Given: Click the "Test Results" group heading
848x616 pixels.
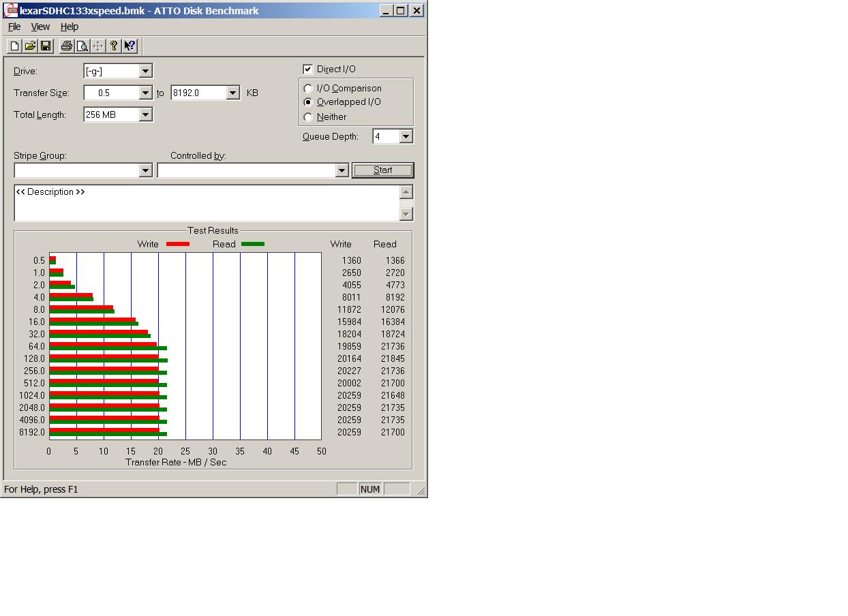Looking at the screenshot, I should pyautogui.click(x=213, y=230).
